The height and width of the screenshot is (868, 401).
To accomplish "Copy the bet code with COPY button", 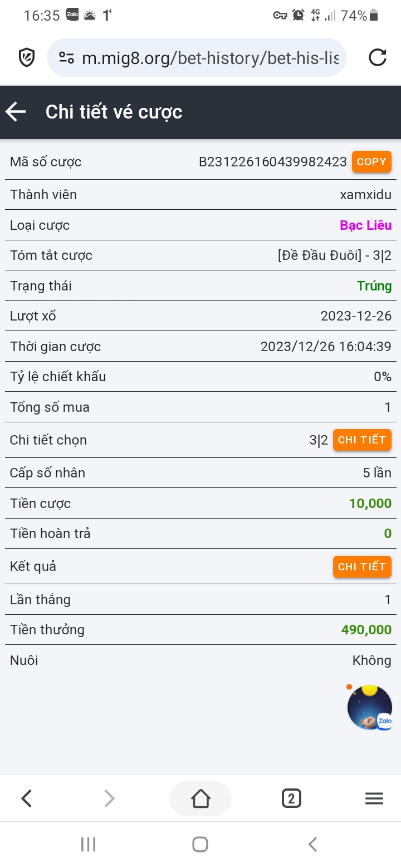I will (x=371, y=162).
